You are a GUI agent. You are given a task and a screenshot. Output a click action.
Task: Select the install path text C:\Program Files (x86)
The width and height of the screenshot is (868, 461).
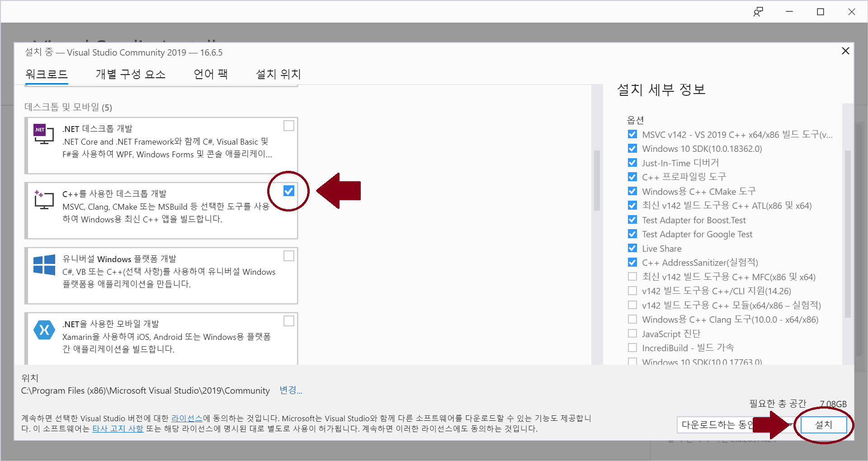pos(145,390)
